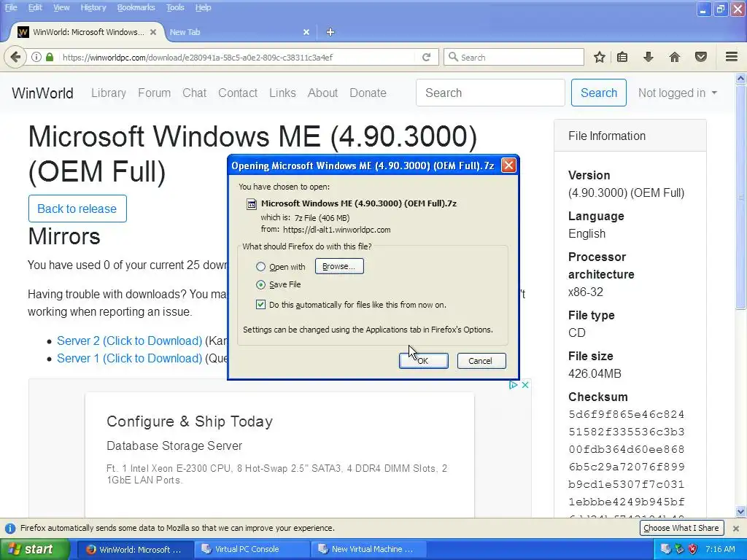Viewport: 747px width, 560px height.
Task: Open the History menu
Action: [x=93, y=7]
